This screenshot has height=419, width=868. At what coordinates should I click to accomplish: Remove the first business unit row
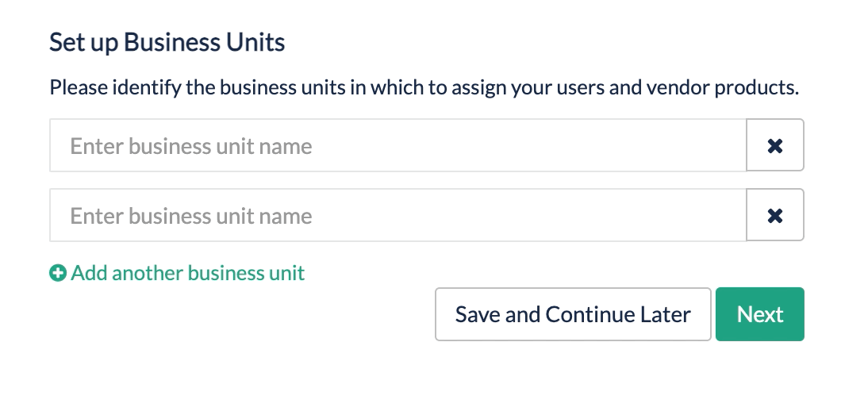coord(775,145)
